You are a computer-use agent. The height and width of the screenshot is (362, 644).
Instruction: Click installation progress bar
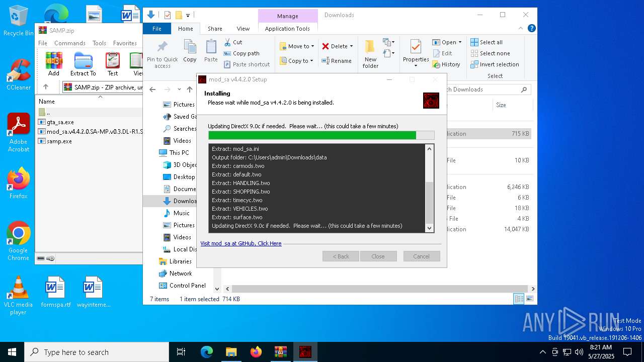click(x=321, y=135)
